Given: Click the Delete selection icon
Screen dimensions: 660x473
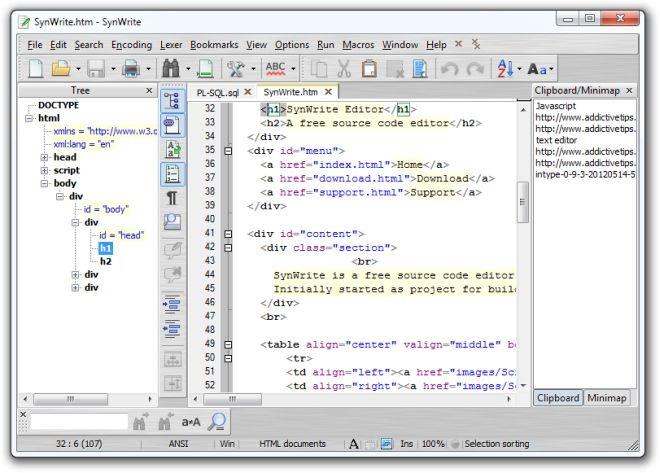Looking at the screenshot, I should 395,69.
